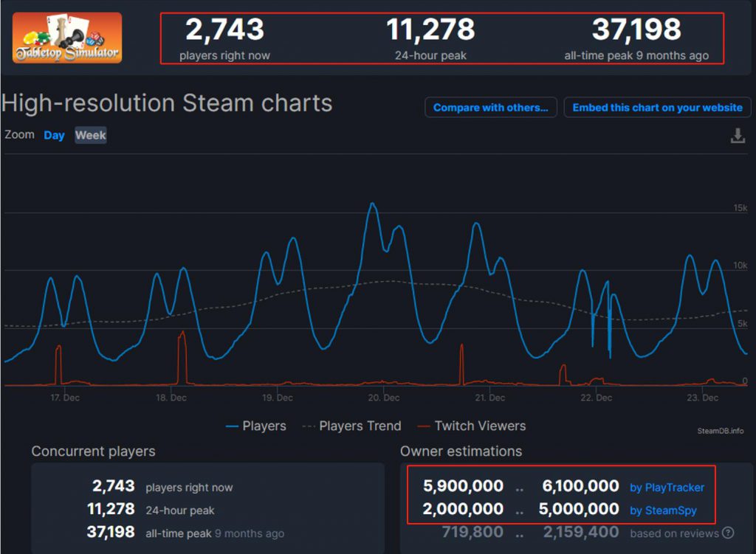Viewport: 756px width, 554px height.
Task: Click '11,278' in the Concurrent players panel
Action: [111, 509]
